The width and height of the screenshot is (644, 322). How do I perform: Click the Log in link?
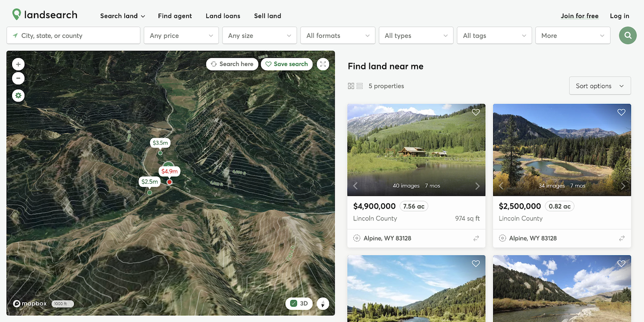tap(619, 16)
